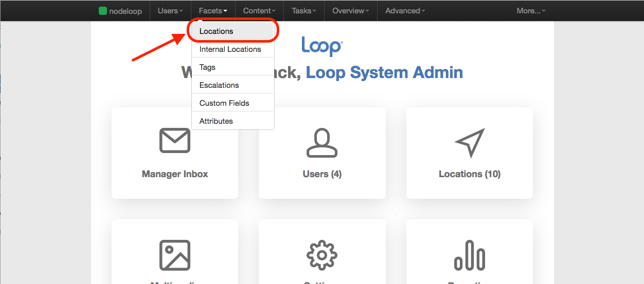Click the Users person icon
The image size is (644, 284).
pos(322,143)
